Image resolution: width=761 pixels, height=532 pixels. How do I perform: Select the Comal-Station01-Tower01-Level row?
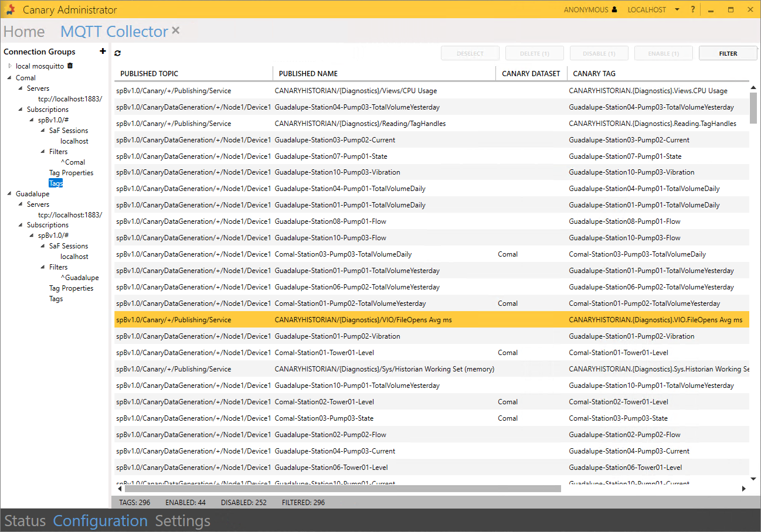point(324,353)
